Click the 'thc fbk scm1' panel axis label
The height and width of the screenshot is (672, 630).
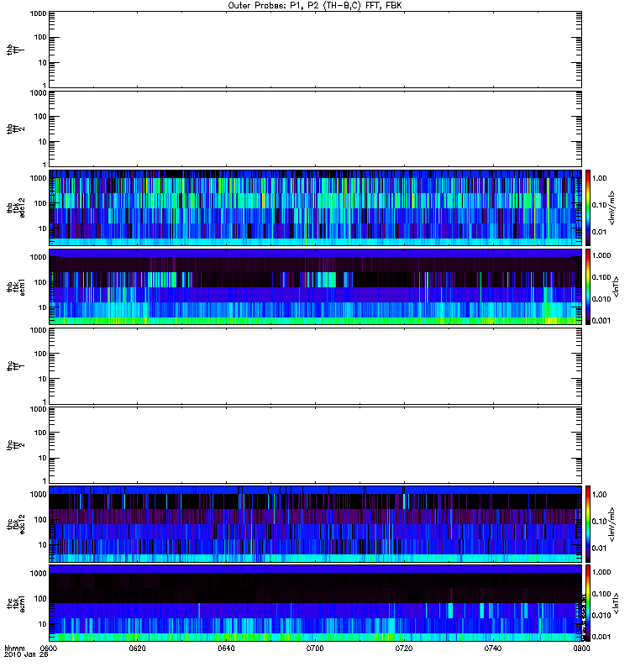pyautogui.click(x=15, y=603)
